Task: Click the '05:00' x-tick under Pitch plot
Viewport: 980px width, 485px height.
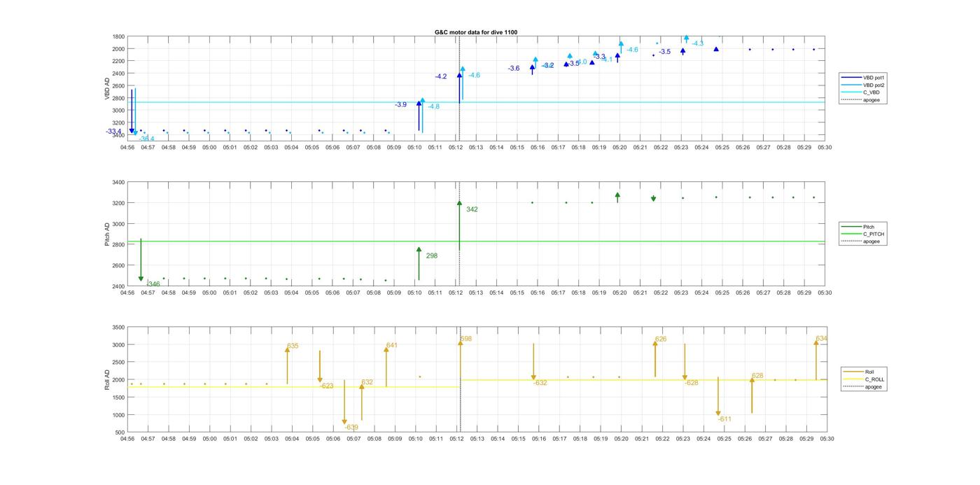Action: 209,293
